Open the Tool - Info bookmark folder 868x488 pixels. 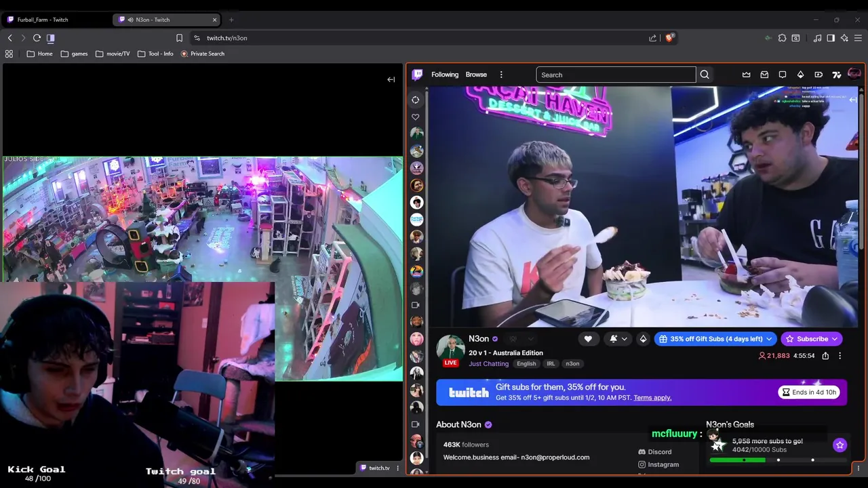155,54
